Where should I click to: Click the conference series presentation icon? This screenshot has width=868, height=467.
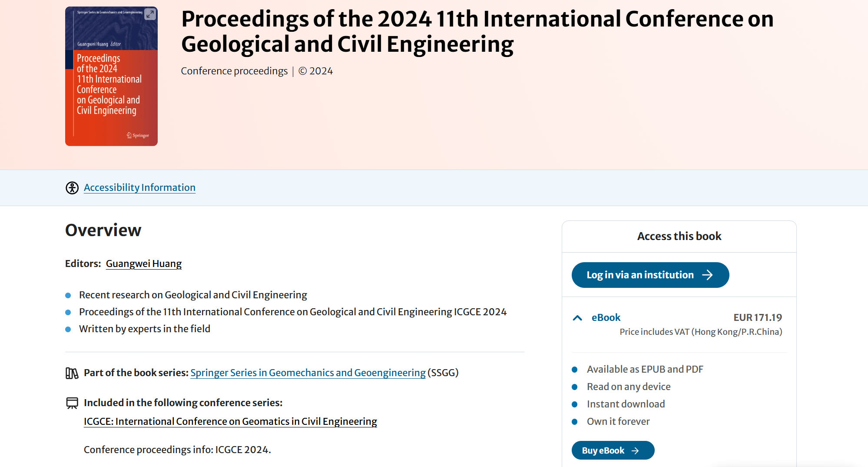pos(72,403)
